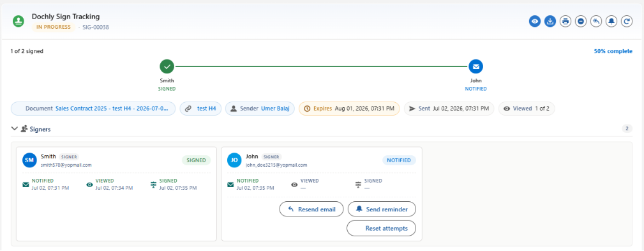Resend email to John
644x251 pixels.
tap(311, 209)
